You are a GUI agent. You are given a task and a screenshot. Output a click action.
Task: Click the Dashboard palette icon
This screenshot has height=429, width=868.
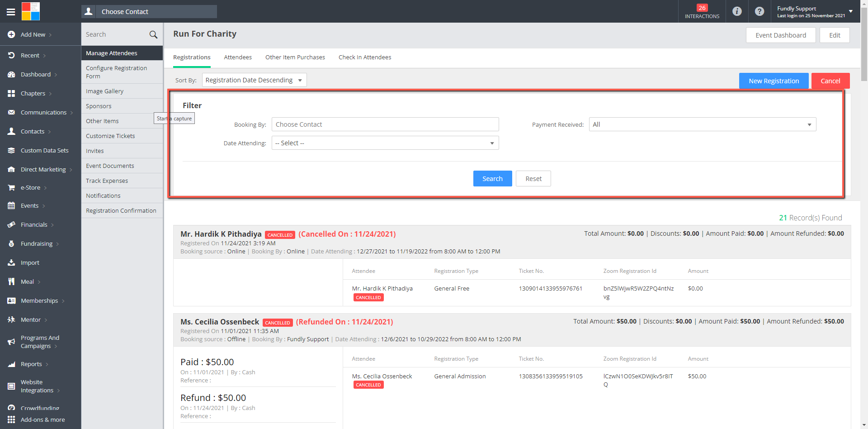(x=11, y=74)
